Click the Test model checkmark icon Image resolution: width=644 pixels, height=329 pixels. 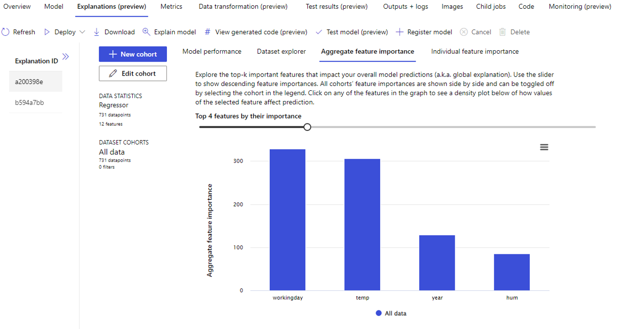pyautogui.click(x=319, y=32)
